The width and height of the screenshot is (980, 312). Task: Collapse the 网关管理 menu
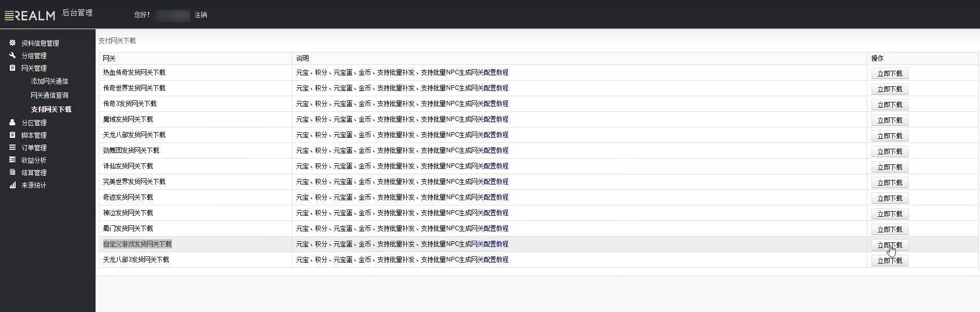34,68
